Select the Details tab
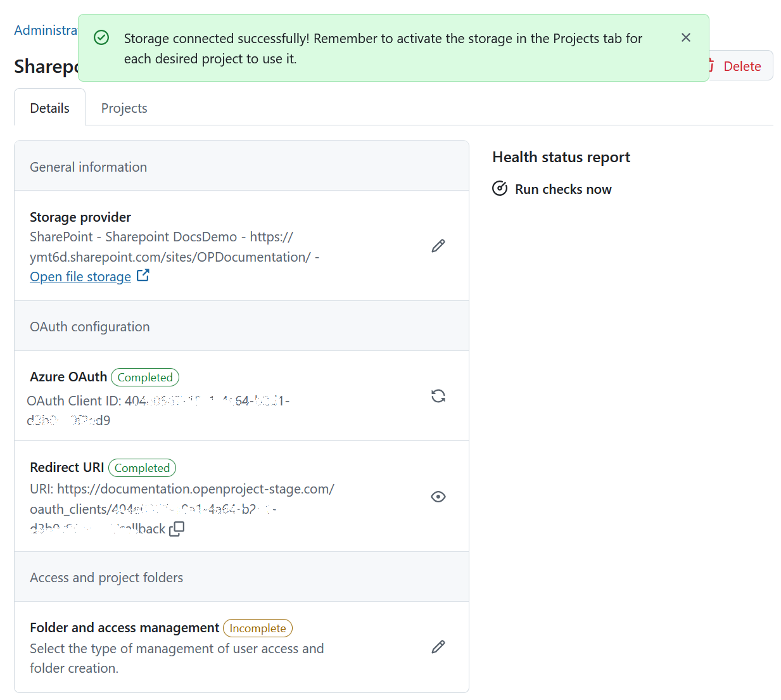 click(49, 108)
